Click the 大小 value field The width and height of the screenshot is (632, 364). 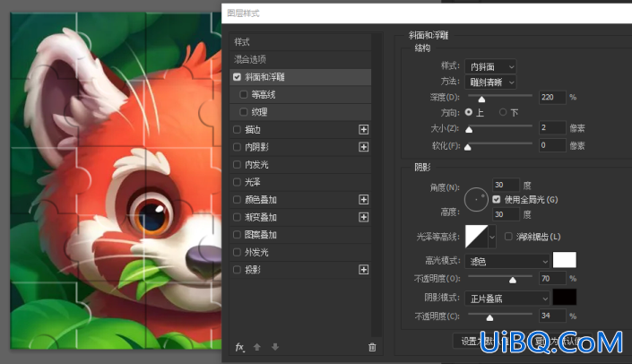[552, 128]
